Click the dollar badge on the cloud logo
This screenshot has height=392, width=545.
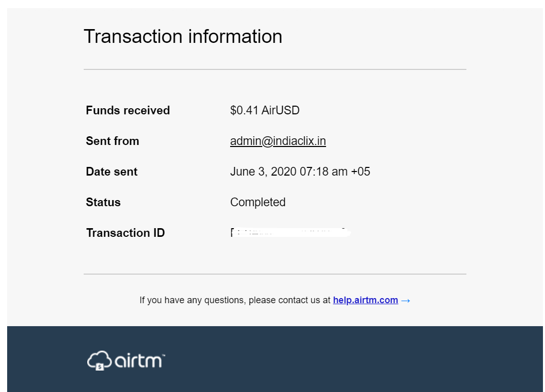click(100, 366)
